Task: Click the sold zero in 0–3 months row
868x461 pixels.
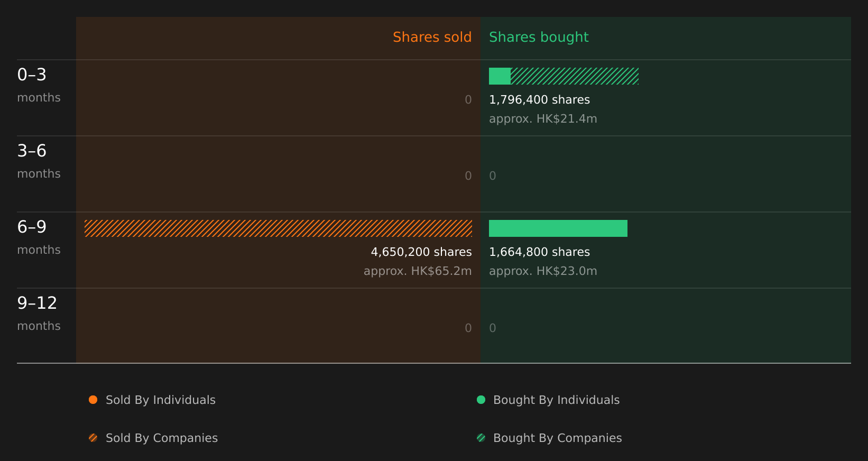Action: 468,100
